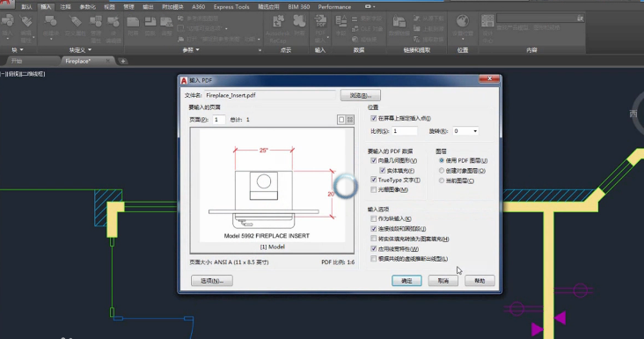The height and width of the screenshot is (339, 644).
Task: Enable 将实体填充转换为图案填充 checkbox
Action: 373,239
